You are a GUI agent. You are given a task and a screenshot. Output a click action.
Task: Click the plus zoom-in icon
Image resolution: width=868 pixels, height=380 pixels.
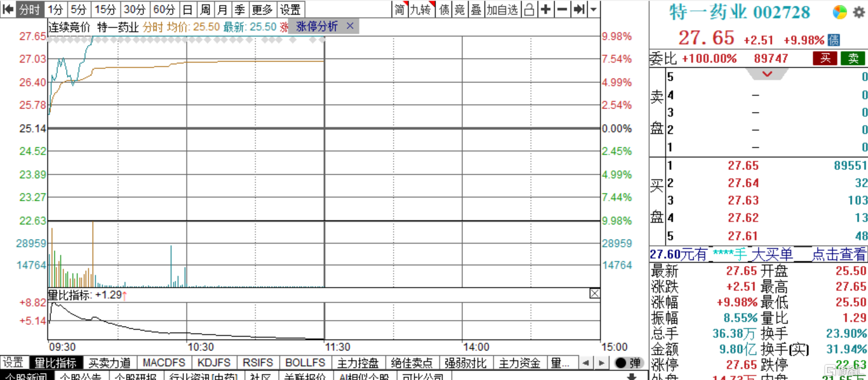[546, 9]
